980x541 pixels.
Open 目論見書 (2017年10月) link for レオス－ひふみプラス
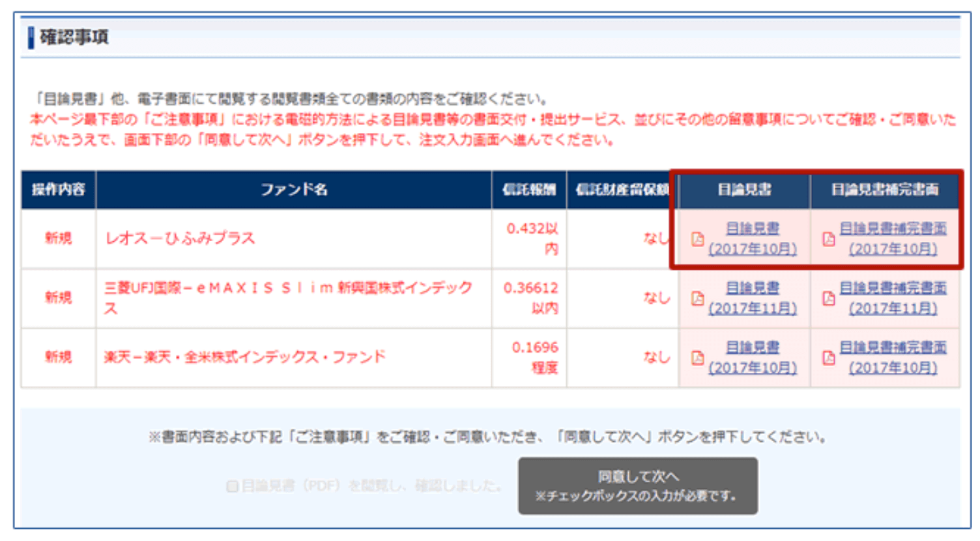click(753, 239)
